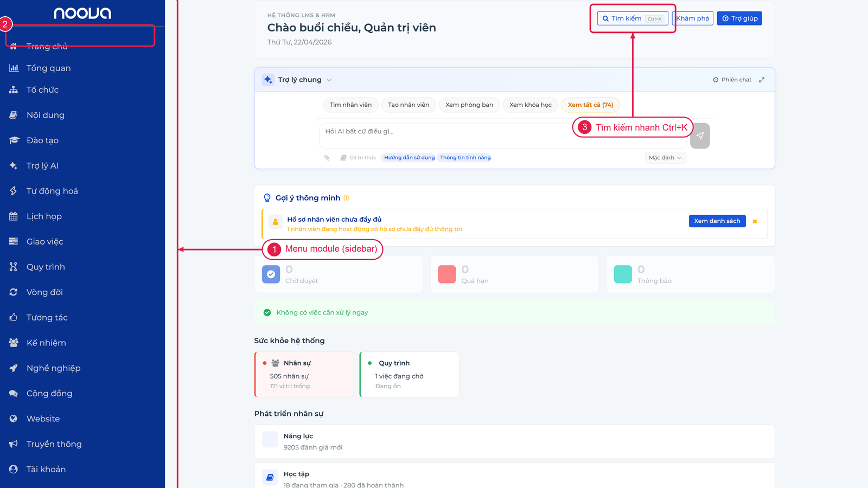Click the Tài khoản user icon
868x488 pixels.
point(14,469)
